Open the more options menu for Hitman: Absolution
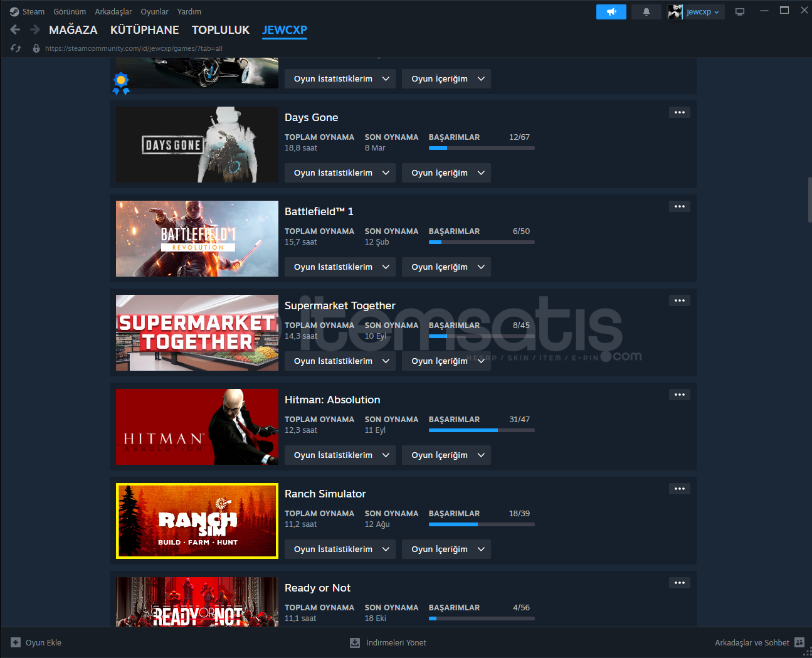Screen dimensions: 812x658 [680, 395]
